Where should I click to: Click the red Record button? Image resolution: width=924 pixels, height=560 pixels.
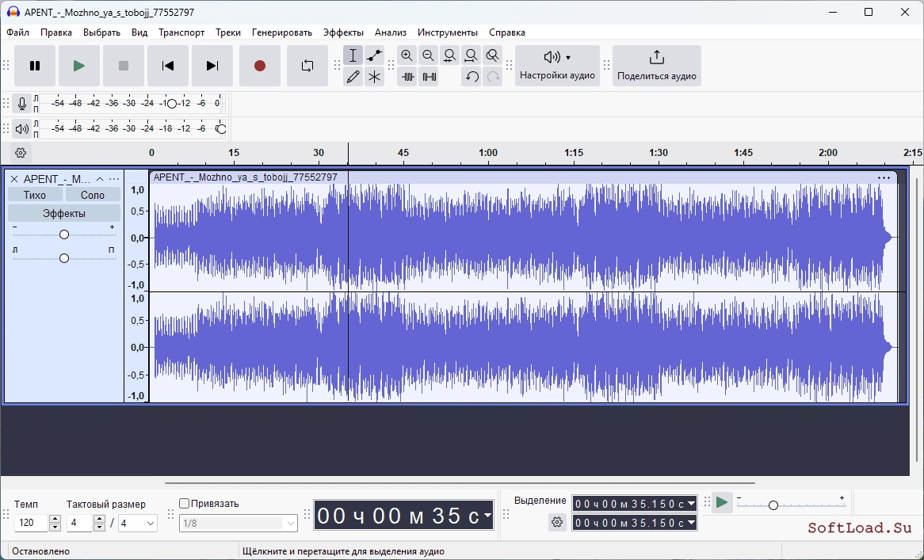[260, 66]
